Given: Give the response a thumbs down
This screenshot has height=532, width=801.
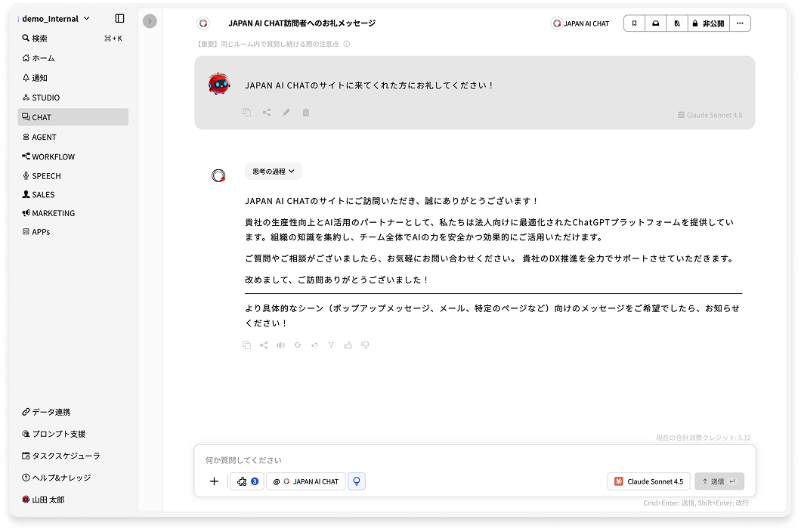Looking at the screenshot, I should click(x=365, y=345).
